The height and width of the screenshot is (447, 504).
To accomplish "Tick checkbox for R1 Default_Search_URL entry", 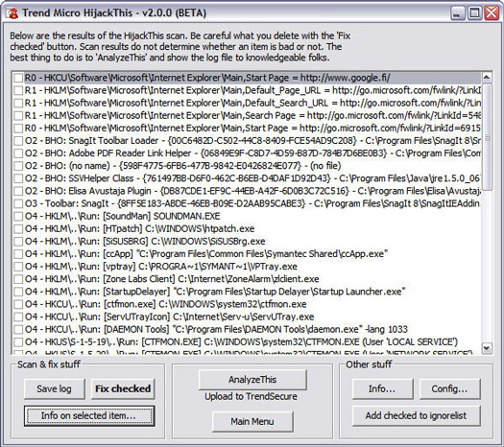I will click(x=18, y=103).
